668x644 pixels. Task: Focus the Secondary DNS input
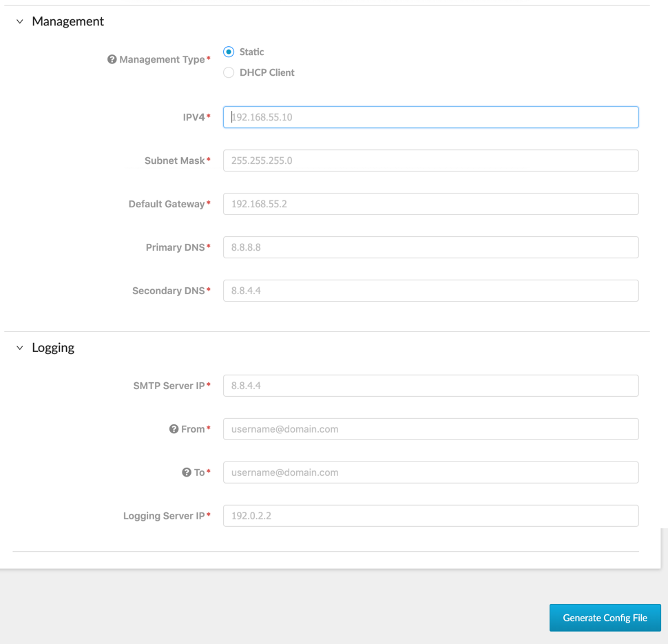pos(430,291)
